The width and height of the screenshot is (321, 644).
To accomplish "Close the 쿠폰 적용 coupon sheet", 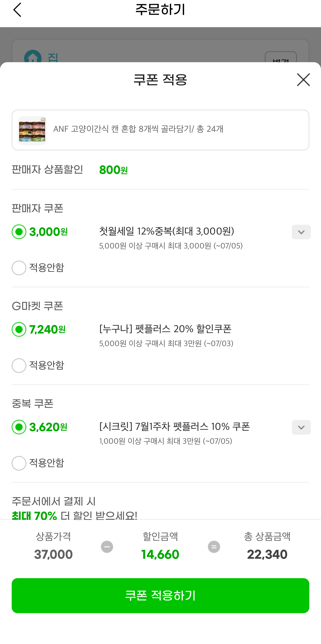I will [x=303, y=80].
